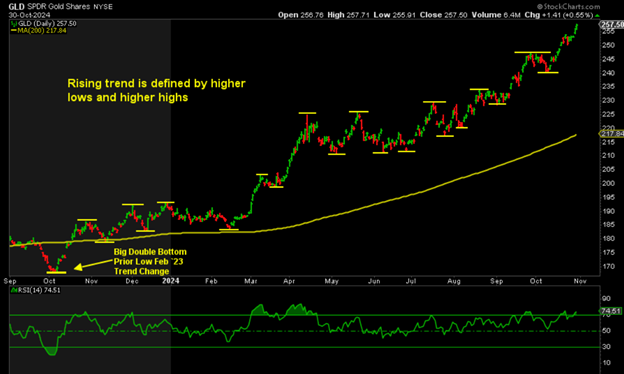The width and height of the screenshot is (624, 374).
Task: Click the Dec label on the time axis
Action: pyautogui.click(x=132, y=281)
